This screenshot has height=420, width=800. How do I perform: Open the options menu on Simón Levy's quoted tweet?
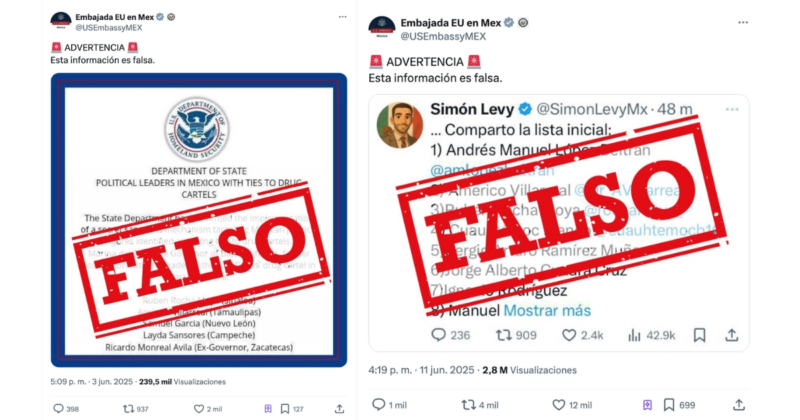click(x=732, y=109)
